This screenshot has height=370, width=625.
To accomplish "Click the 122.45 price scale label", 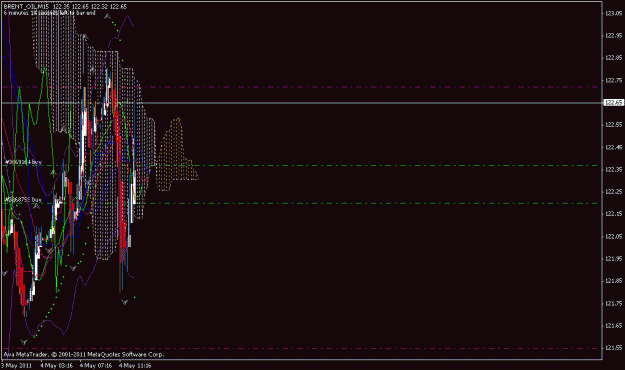I will [x=614, y=147].
